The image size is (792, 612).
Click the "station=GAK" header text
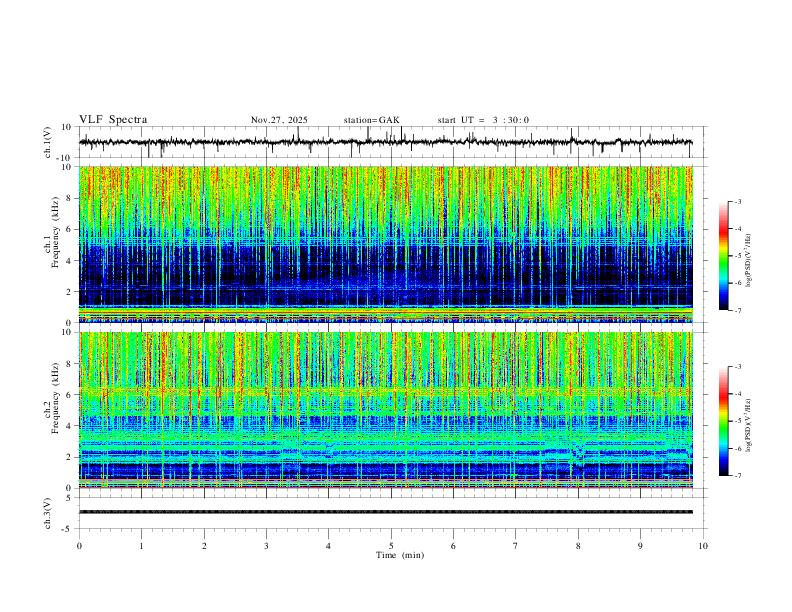[372, 120]
